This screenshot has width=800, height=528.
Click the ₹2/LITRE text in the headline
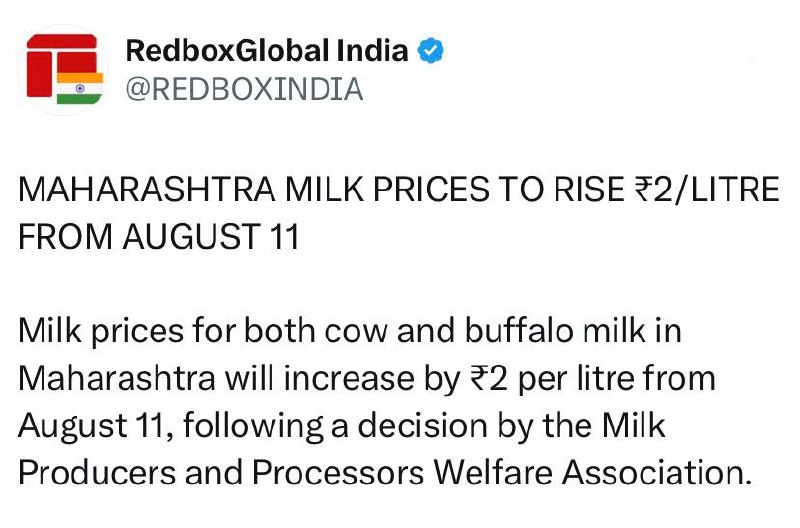(707, 189)
